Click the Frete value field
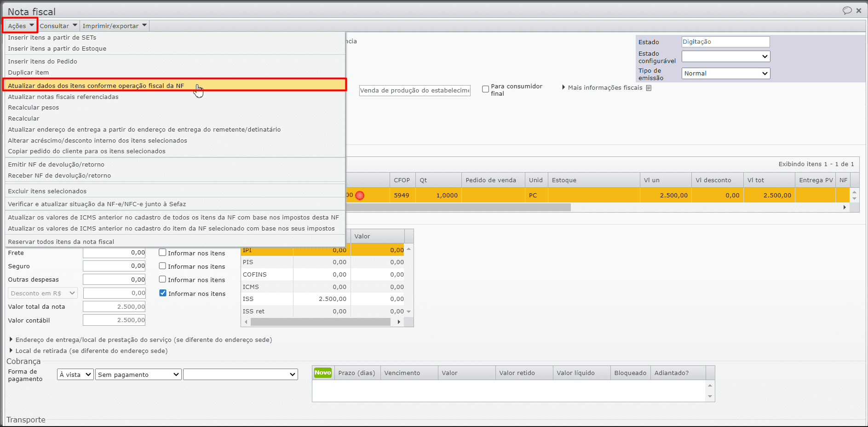This screenshot has width=868, height=427. [114, 253]
